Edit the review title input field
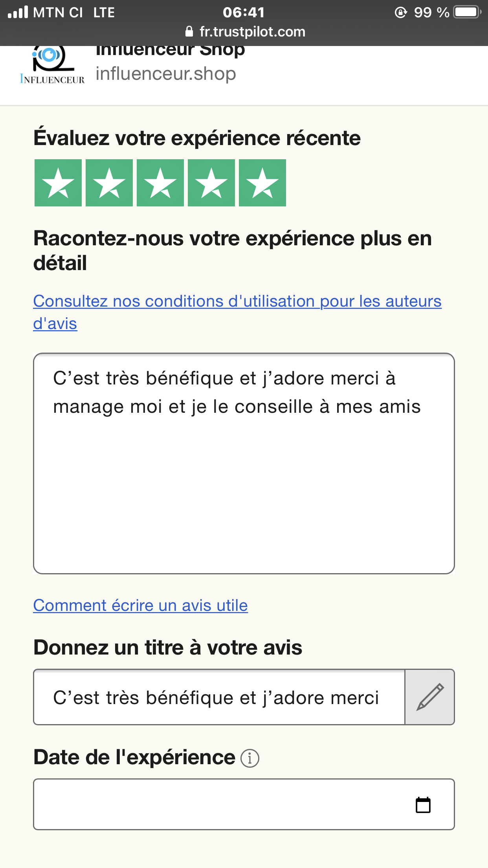This screenshot has width=488, height=868. (x=219, y=697)
